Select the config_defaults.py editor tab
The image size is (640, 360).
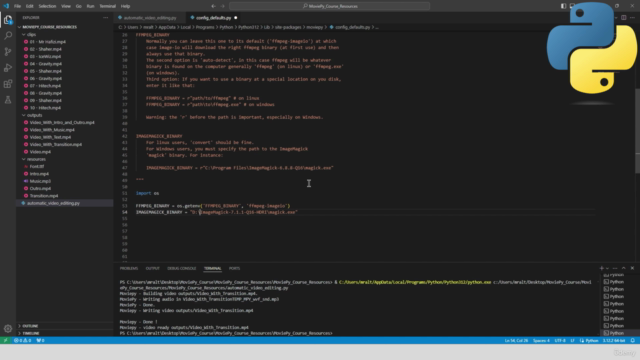point(213,18)
